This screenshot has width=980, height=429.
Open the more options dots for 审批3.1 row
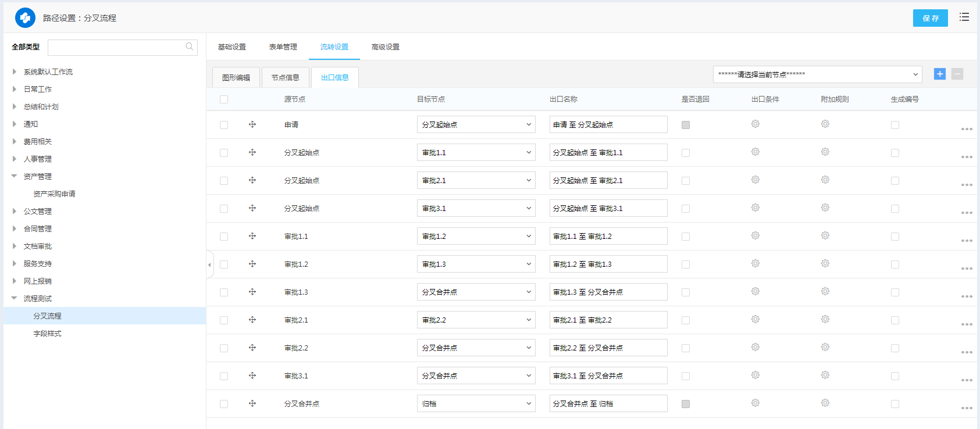click(x=966, y=380)
